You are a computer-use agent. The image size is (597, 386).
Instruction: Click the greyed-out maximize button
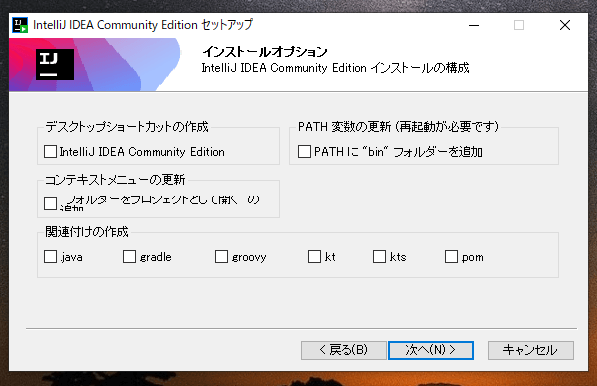[x=519, y=25]
